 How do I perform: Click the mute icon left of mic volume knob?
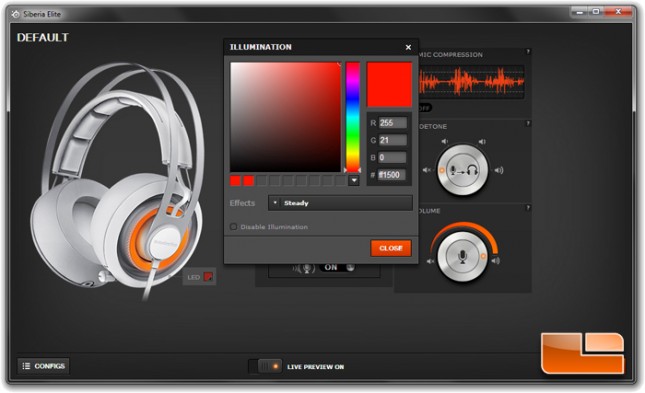click(430, 261)
